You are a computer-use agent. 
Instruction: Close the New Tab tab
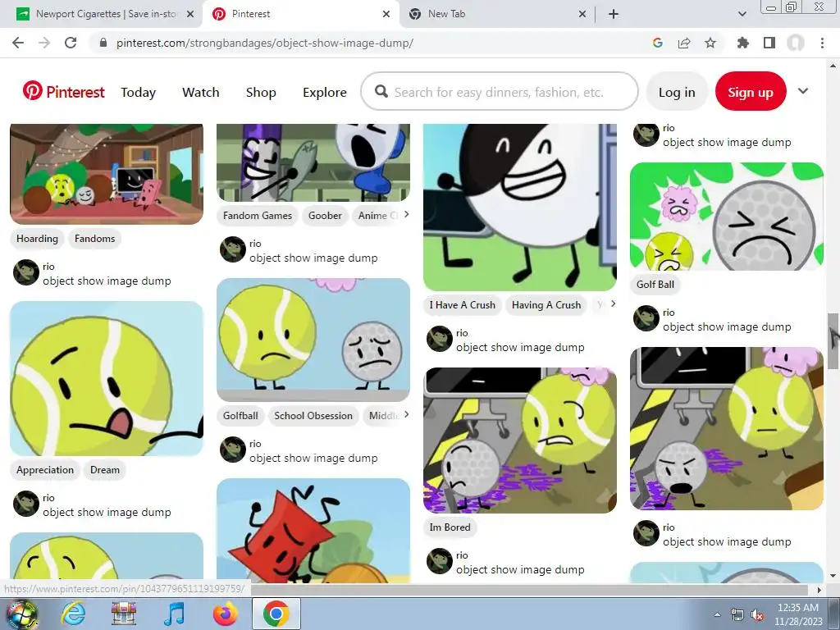(582, 15)
